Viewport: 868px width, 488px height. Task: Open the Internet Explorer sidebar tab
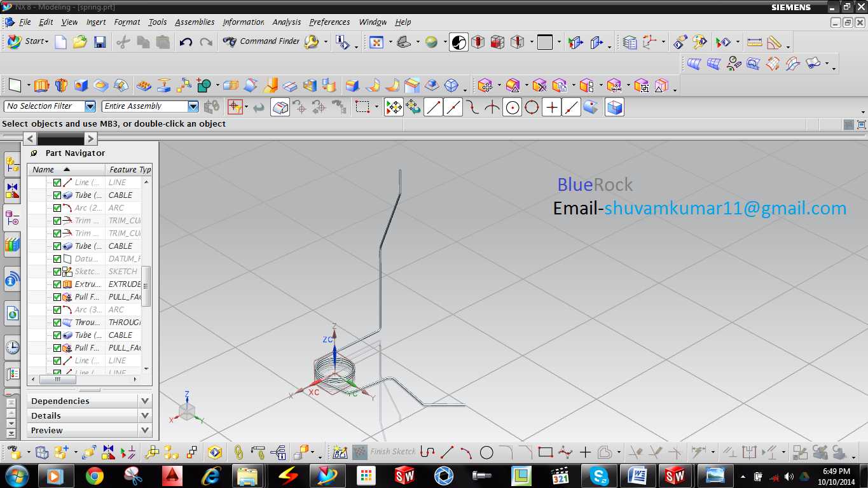(x=12, y=313)
